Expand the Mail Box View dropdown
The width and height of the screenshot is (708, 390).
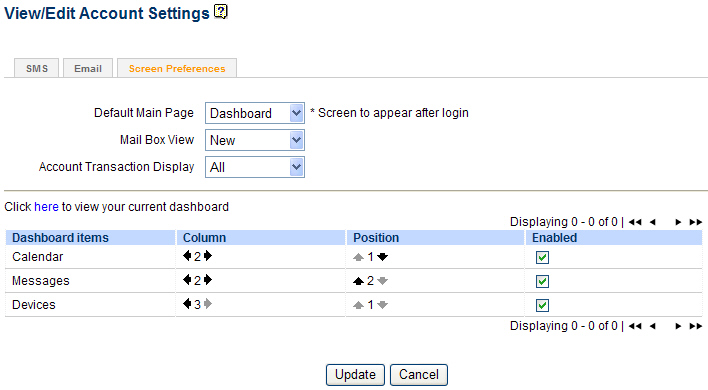pyautogui.click(x=255, y=140)
